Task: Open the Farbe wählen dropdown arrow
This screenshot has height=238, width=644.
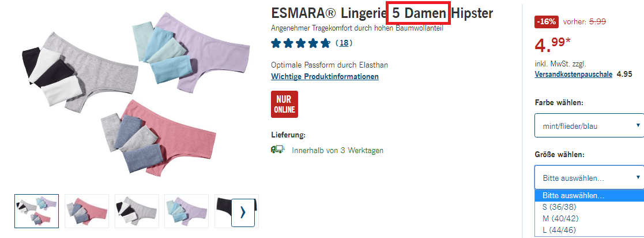Action: coord(638,125)
